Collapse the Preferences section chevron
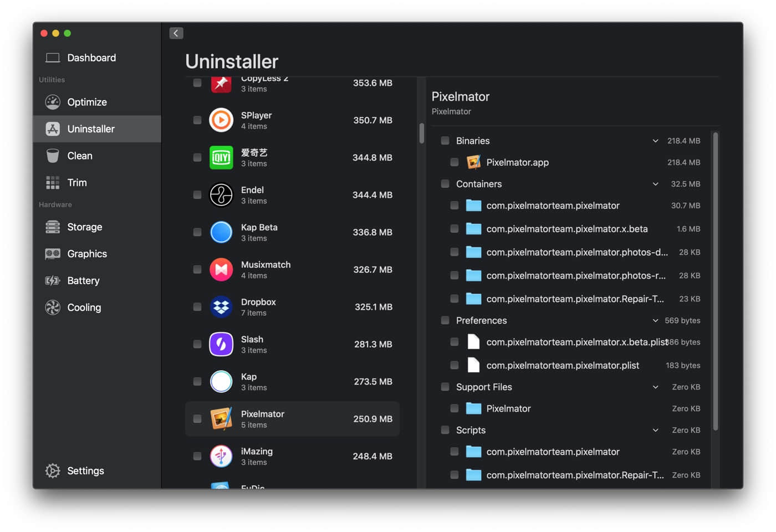Viewport: 776px width, 532px height. pyautogui.click(x=656, y=320)
